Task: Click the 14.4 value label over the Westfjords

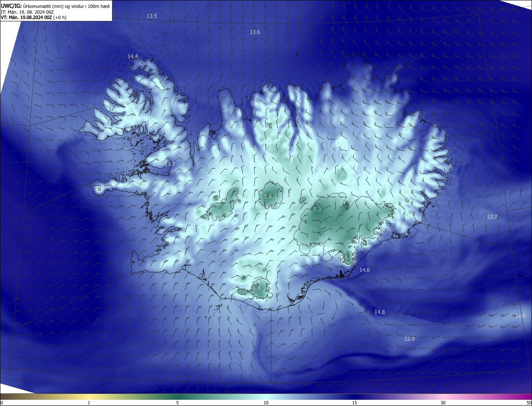Action: tap(133, 56)
